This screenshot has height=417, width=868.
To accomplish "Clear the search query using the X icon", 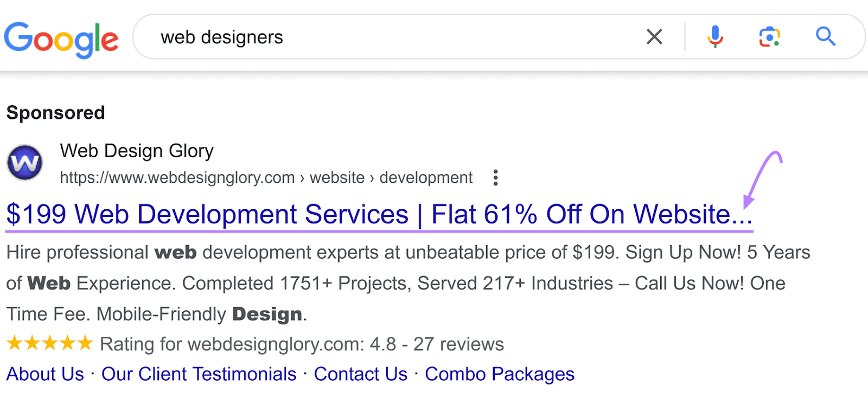I will [654, 37].
